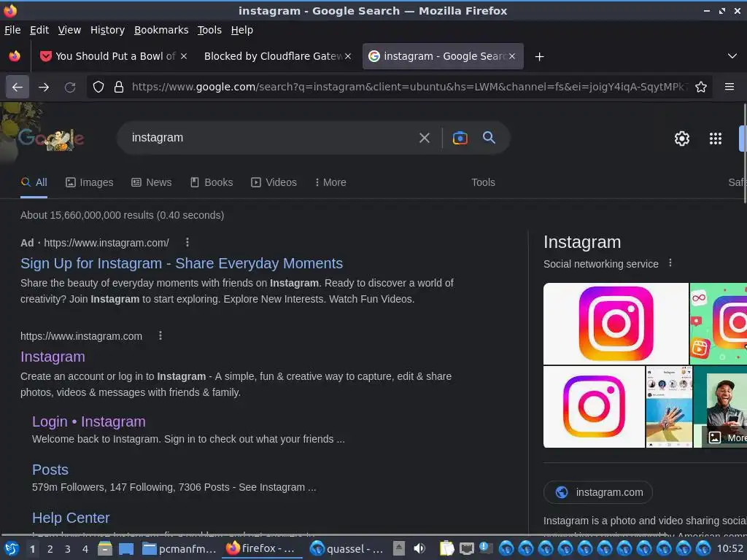Open the Tools search options
Screen dimensions: 747x560
coord(483,182)
